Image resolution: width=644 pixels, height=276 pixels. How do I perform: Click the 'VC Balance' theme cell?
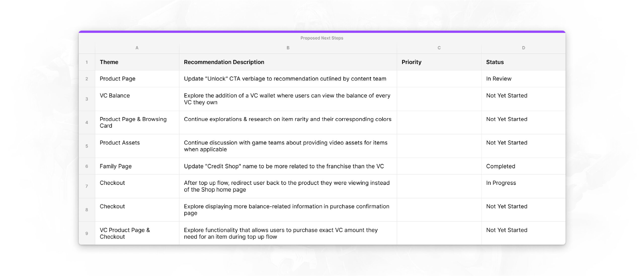[x=137, y=99]
